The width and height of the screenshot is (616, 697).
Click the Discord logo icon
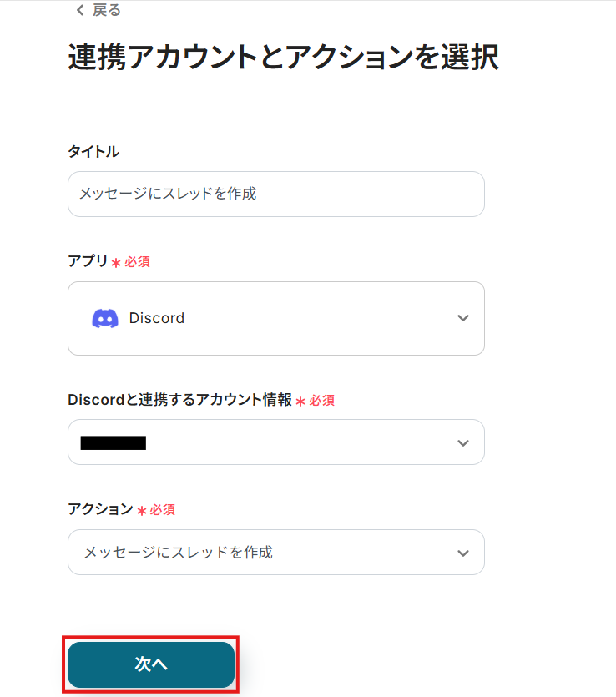(x=105, y=318)
